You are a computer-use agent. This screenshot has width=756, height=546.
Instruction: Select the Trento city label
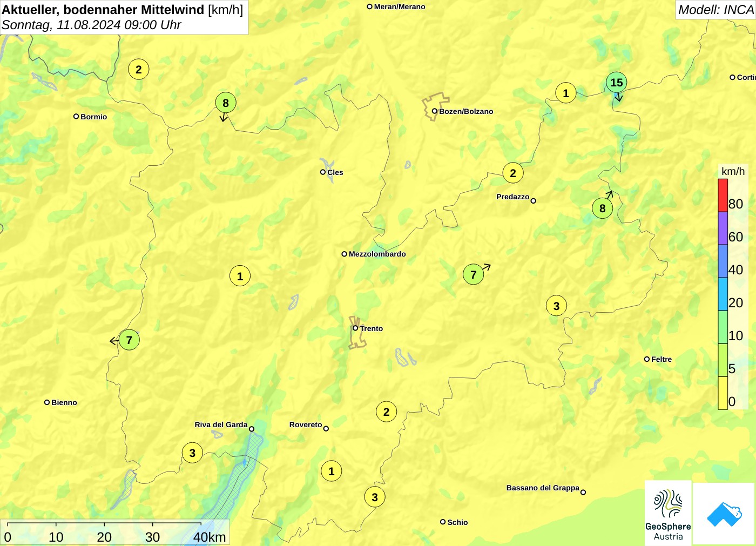372,328
